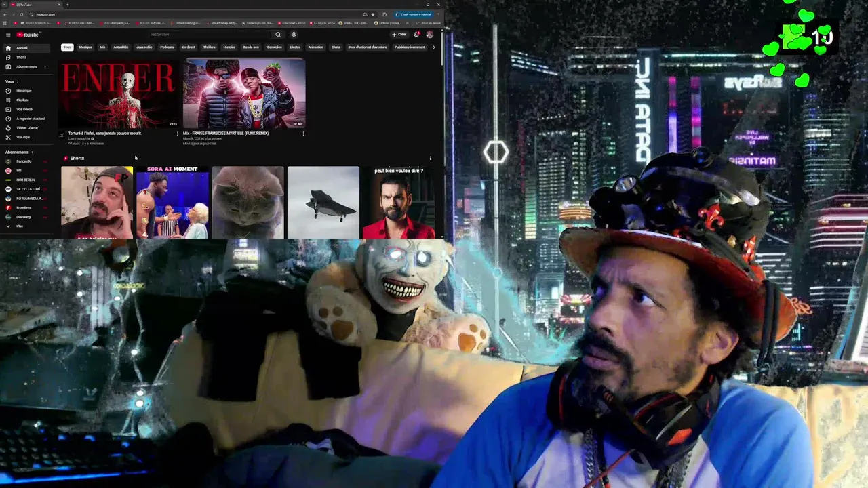Open the SORA AI MOMENT short
The height and width of the screenshot is (488, 868).
coord(172,202)
